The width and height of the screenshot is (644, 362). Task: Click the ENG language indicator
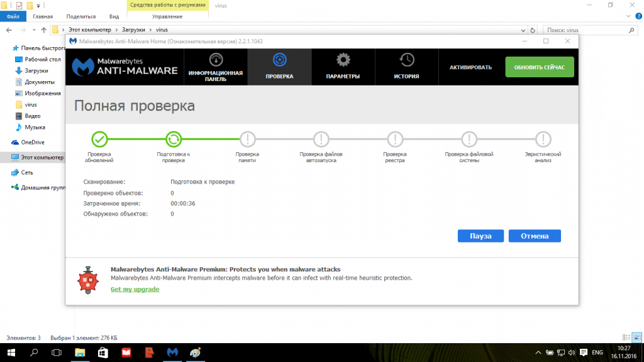tap(597, 353)
